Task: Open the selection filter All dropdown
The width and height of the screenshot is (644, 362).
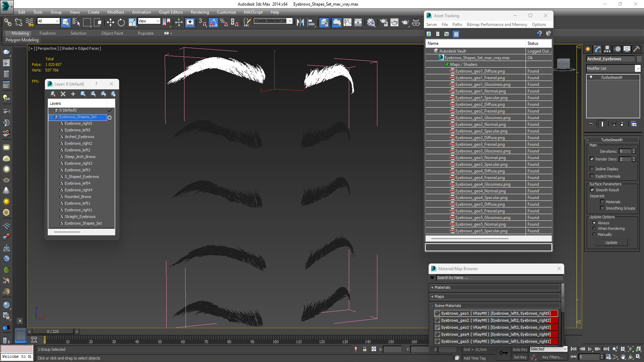Action: point(48,21)
